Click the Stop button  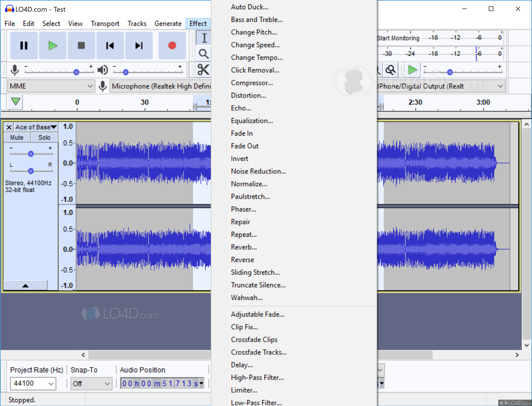(81, 45)
